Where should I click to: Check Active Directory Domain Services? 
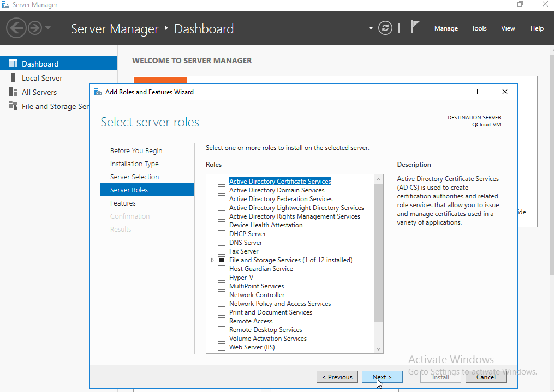pos(222,190)
